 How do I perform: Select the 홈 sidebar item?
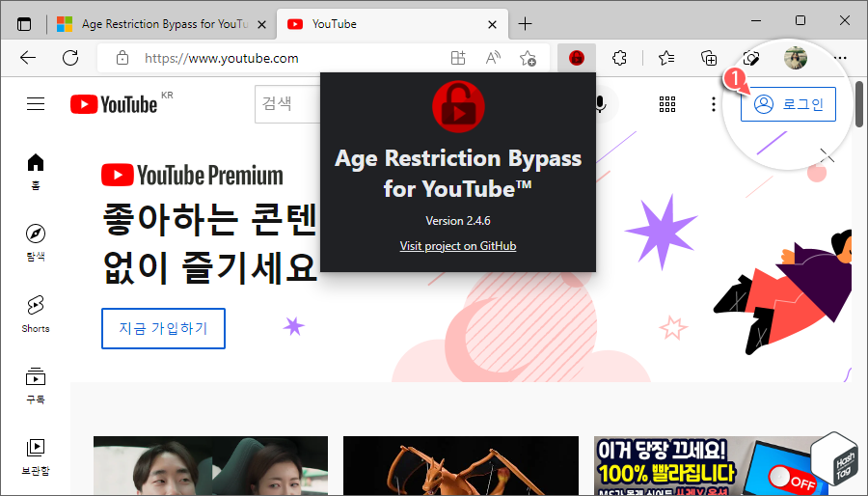(36, 172)
